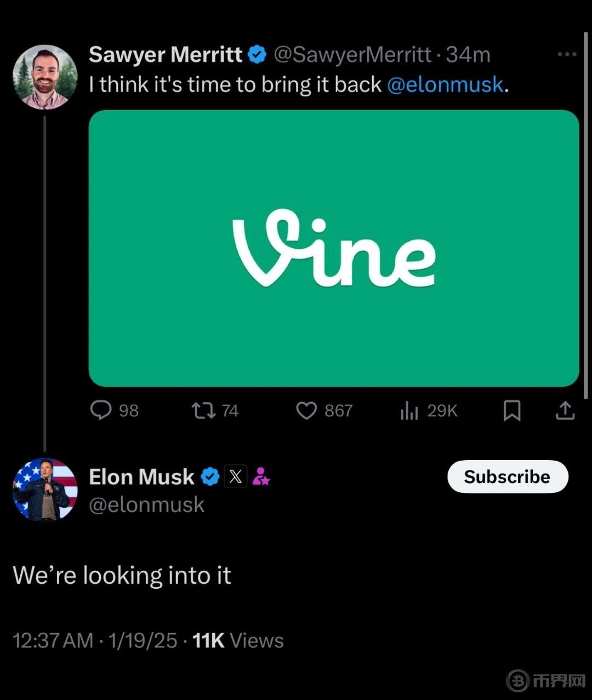Click the purple subscriber star badge icon

coord(261,477)
